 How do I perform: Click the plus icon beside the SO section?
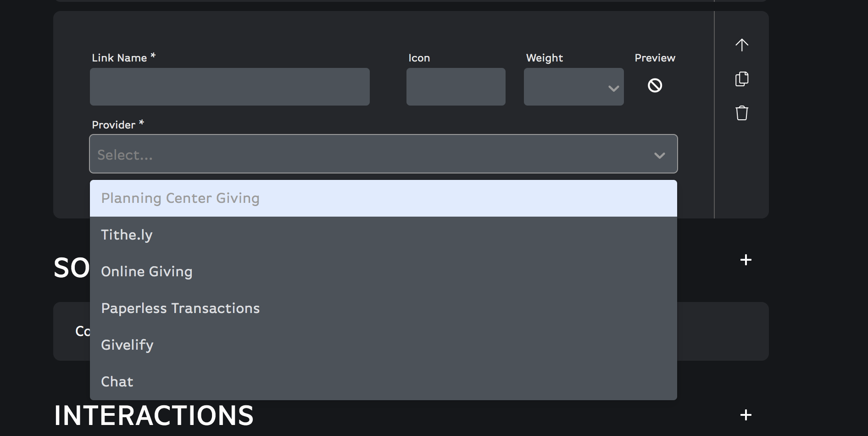(746, 260)
